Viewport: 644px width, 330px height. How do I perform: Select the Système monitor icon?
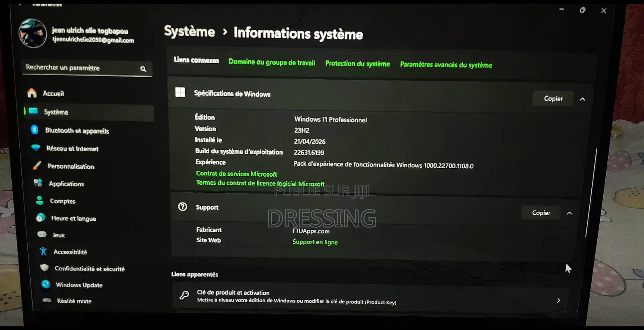[33, 111]
